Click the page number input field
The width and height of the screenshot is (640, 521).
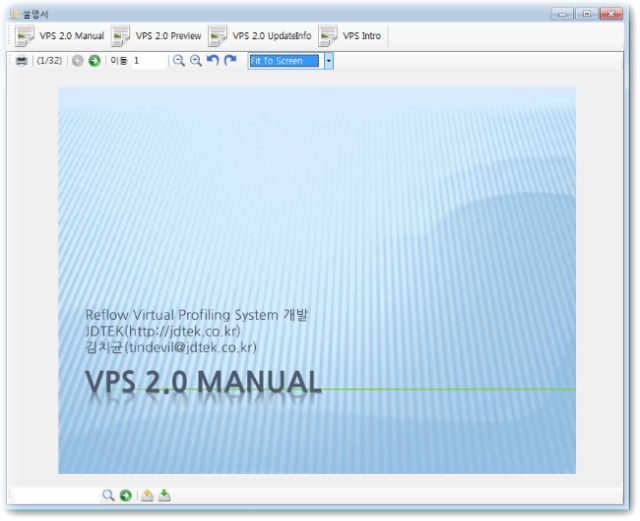149,61
